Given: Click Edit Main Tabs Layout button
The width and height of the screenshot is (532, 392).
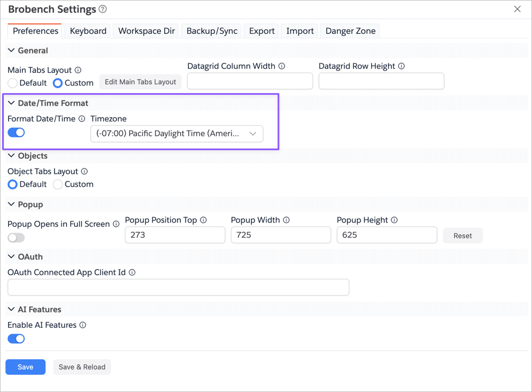Looking at the screenshot, I should pos(140,82).
